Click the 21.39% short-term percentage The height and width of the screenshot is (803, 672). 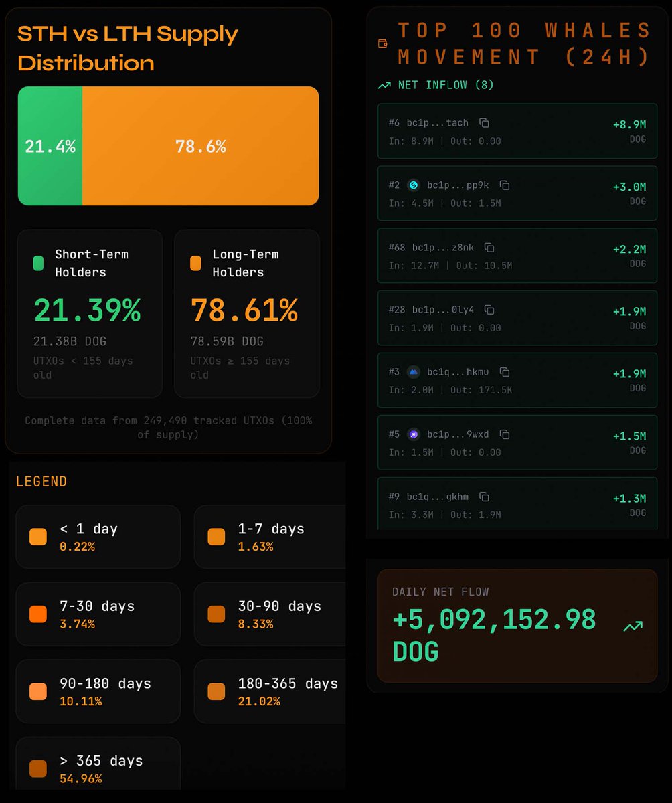[87, 310]
